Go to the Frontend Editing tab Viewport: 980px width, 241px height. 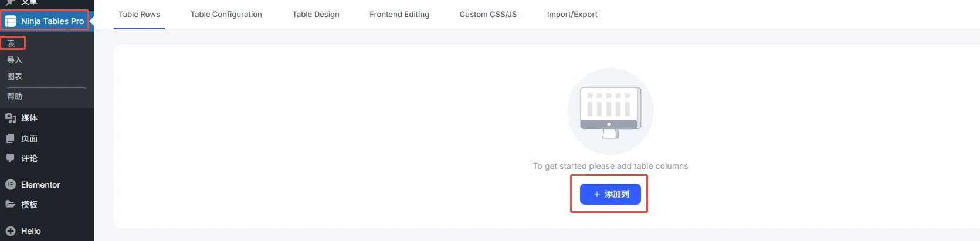(x=399, y=15)
